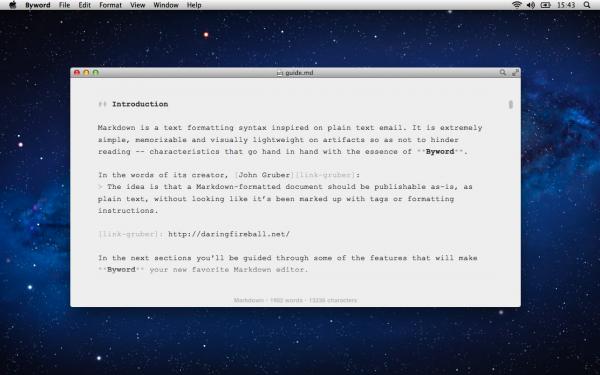
Task: Click the line 'In the next sections you'll be guided'
Action: [287, 258]
